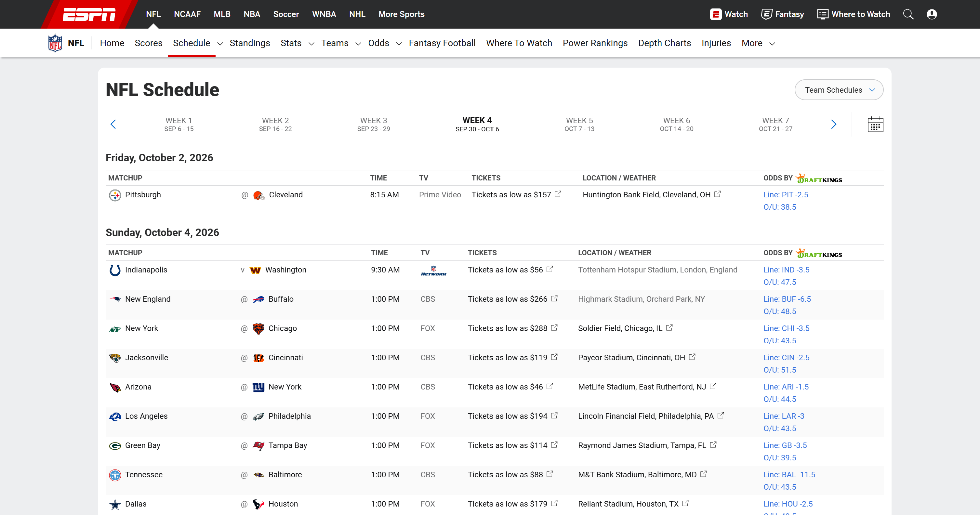Click the Cleveland Browns helmet logo

259,195
